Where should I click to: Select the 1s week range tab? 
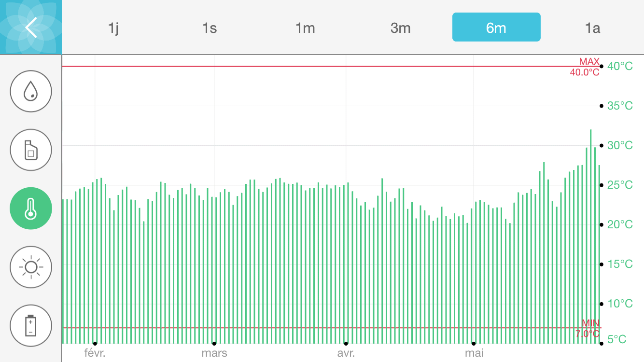click(209, 28)
